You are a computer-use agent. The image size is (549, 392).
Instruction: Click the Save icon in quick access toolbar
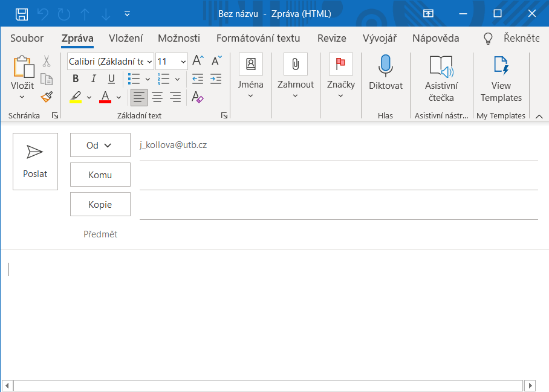tap(23, 13)
